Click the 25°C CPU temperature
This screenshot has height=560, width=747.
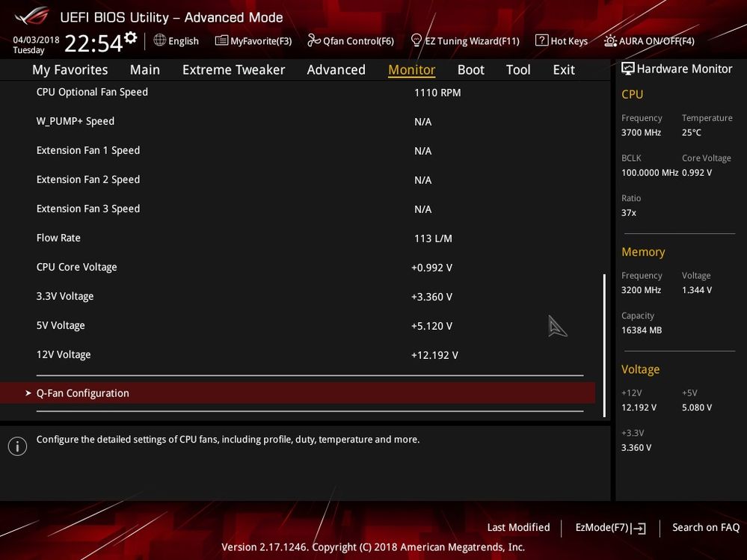691,132
